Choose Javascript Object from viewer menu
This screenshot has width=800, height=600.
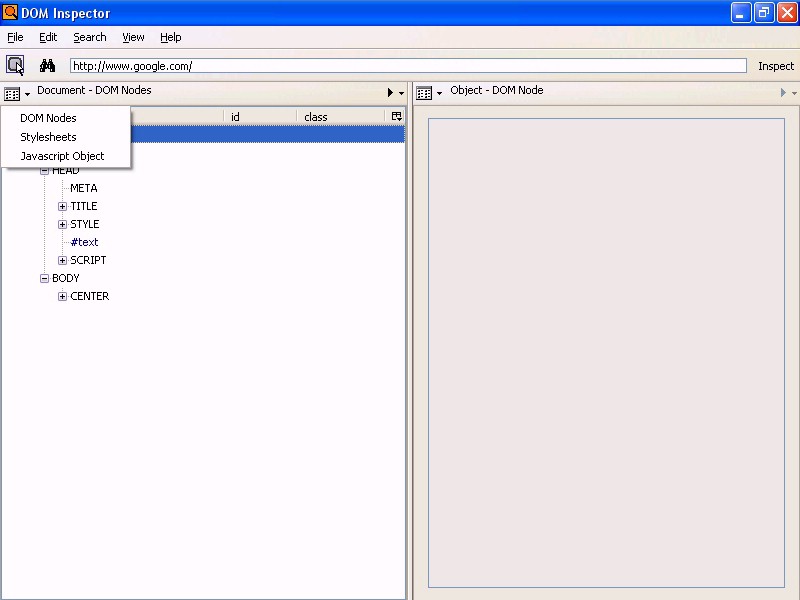pos(62,156)
